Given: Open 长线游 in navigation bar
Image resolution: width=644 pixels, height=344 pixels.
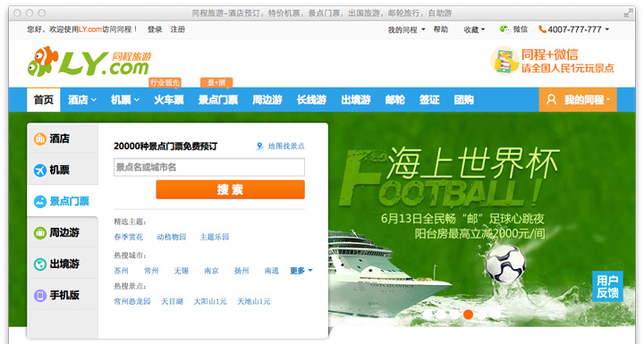Looking at the screenshot, I should tap(312, 100).
